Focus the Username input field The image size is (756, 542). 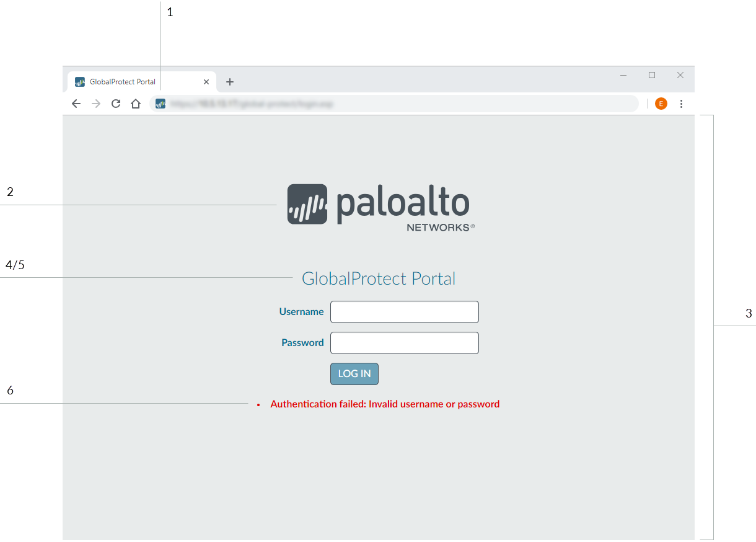[405, 312]
